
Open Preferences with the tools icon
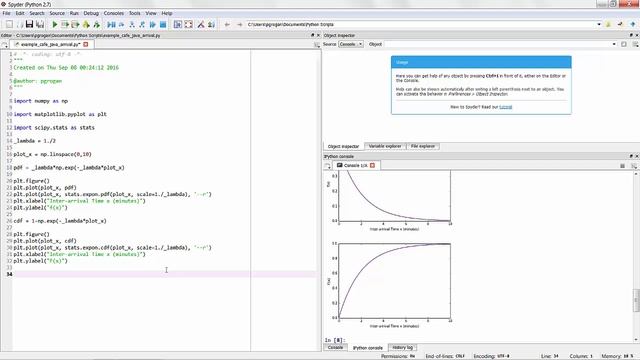tap(201, 24)
